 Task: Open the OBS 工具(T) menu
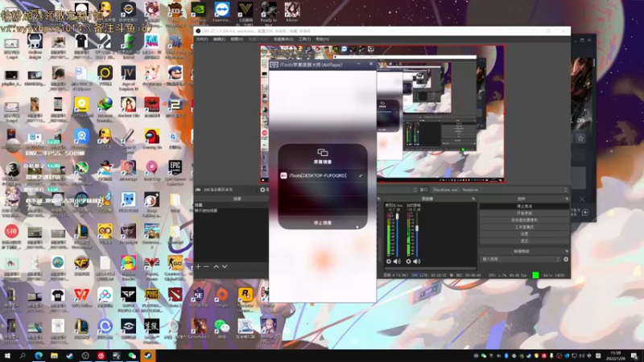[304, 39]
